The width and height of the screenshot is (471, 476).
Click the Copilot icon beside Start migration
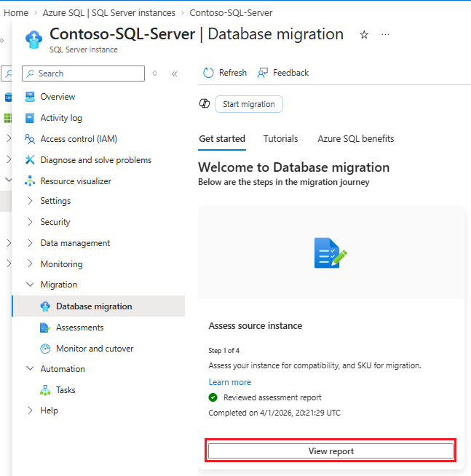(x=205, y=104)
